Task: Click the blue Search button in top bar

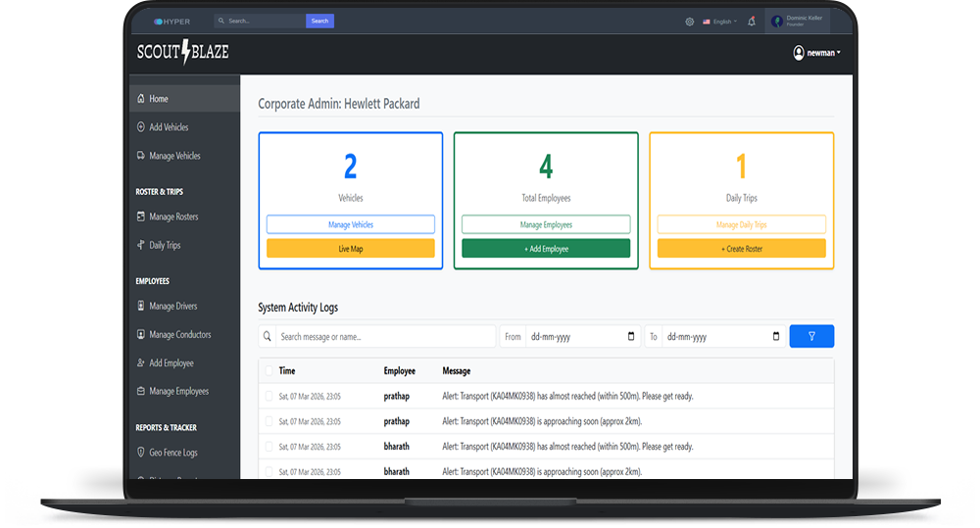Action: pos(319,21)
